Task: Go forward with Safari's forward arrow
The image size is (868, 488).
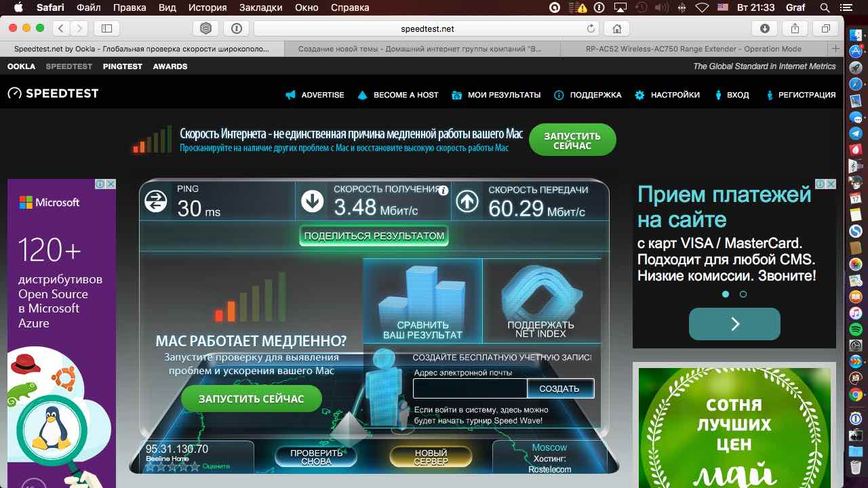Action: [x=79, y=28]
